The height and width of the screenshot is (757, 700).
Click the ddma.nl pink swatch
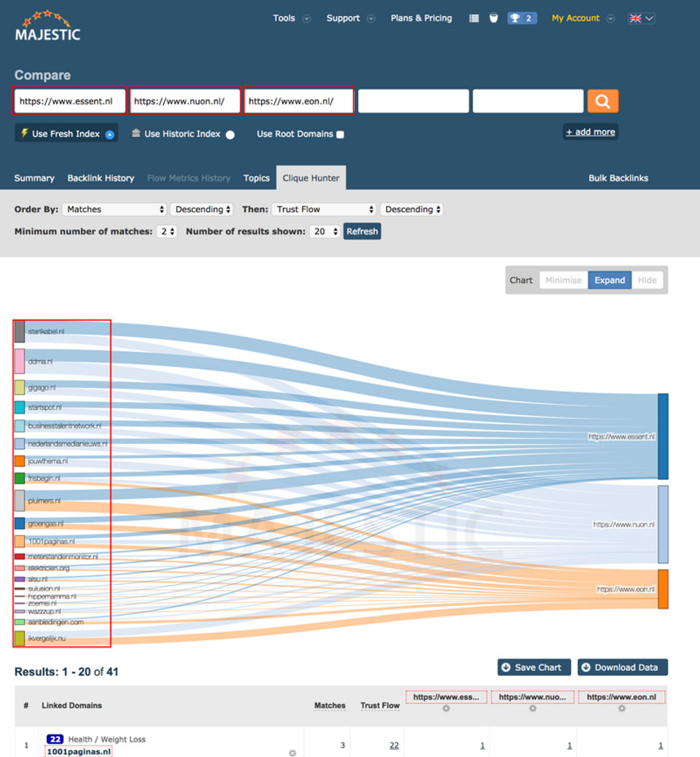pyautogui.click(x=19, y=361)
